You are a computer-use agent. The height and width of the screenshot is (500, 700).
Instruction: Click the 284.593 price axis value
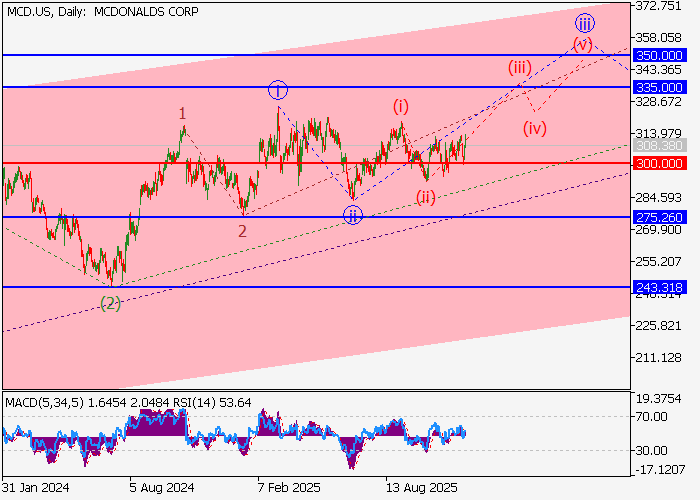tap(658, 197)
